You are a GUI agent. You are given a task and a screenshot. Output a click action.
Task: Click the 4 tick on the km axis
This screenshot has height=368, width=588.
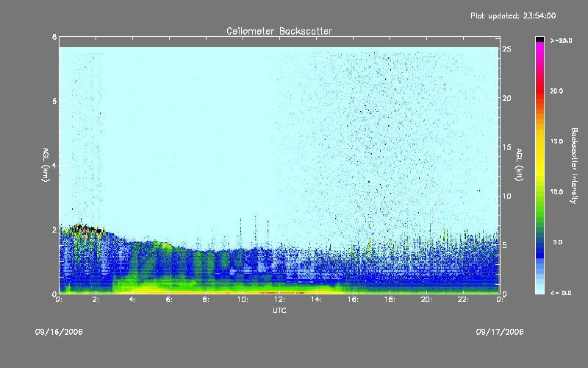pyautogui.click(x=54, y=165)
